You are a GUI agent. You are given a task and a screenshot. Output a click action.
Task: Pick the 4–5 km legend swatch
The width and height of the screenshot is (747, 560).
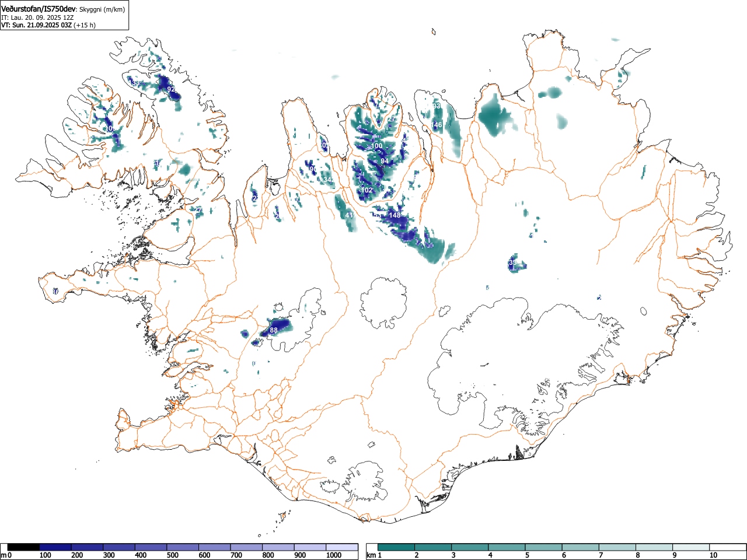(507, 547)
